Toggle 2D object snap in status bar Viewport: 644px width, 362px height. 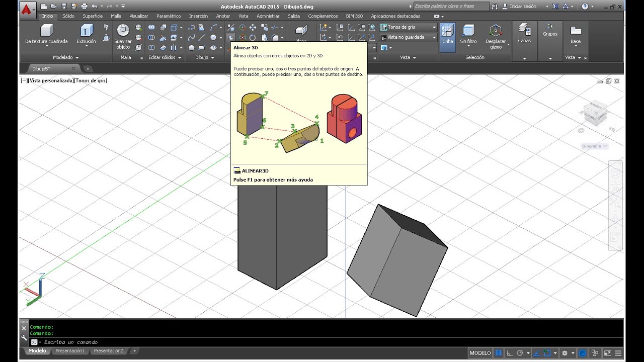[547, 353]
